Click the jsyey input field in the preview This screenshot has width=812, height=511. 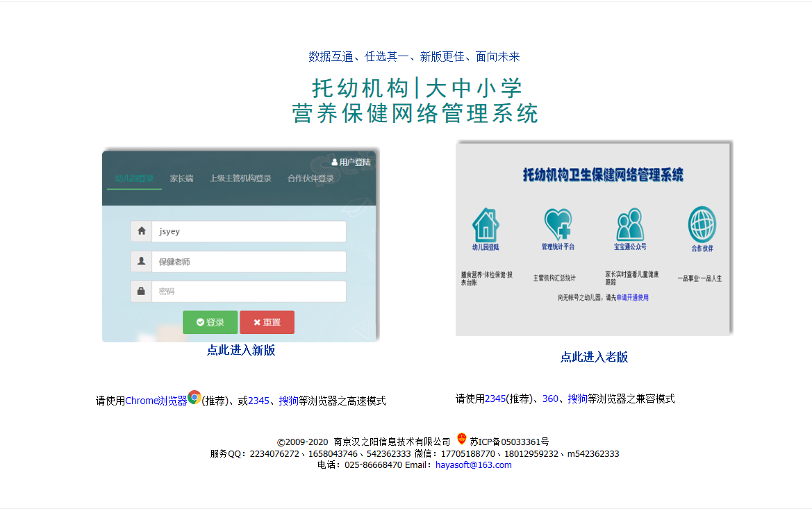click(x=249, y=231)
